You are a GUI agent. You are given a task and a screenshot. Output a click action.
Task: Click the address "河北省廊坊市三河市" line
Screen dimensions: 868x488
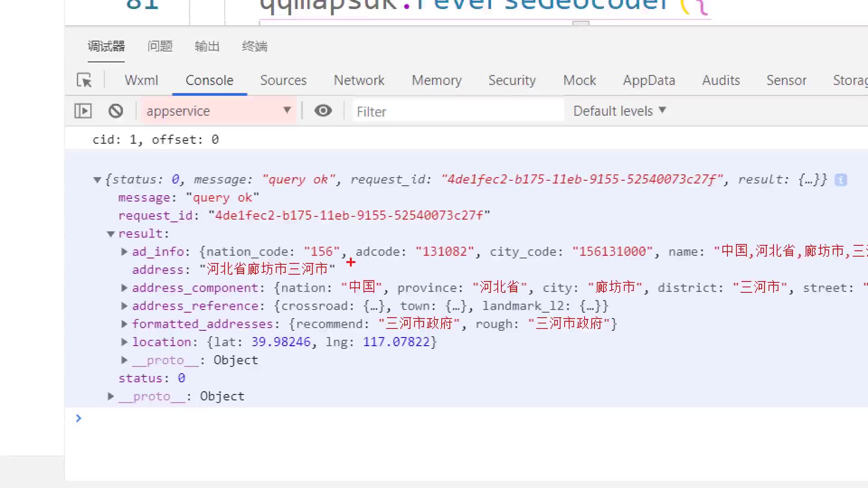[234, 270]
